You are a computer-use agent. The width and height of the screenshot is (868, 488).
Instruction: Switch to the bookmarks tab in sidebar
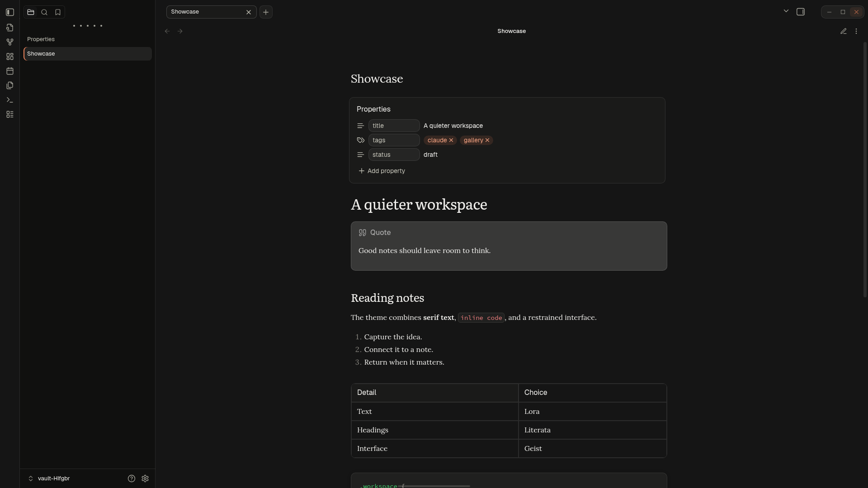(x=58, y=12)
